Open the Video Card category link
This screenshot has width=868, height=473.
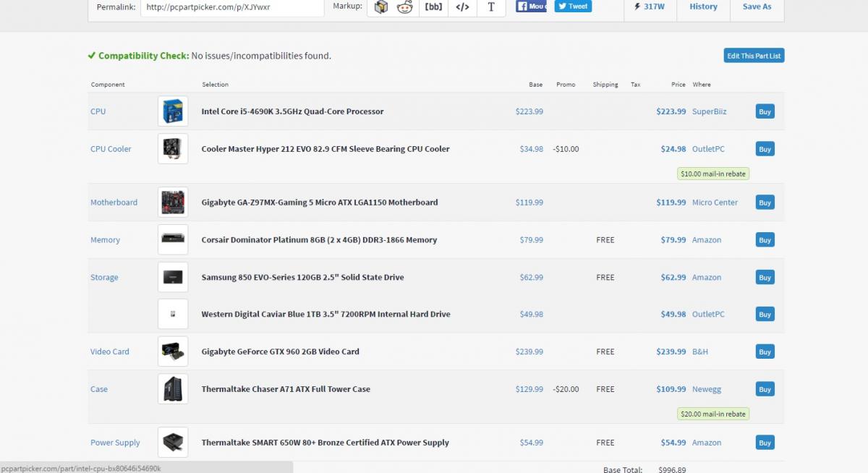pos(110,351)
